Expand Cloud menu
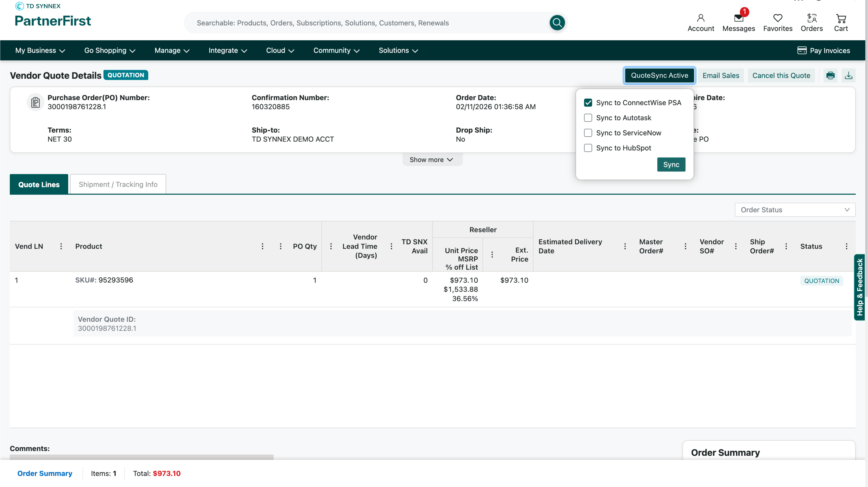 click(280, 50)
